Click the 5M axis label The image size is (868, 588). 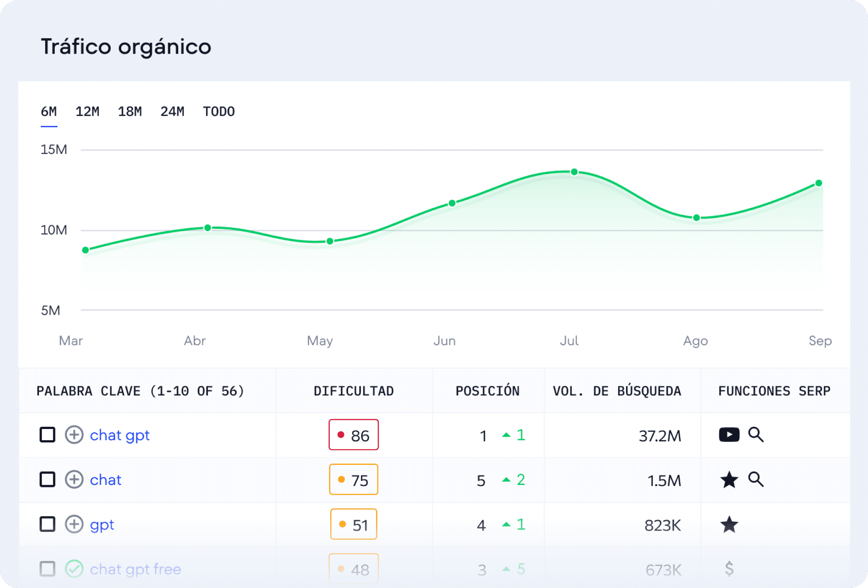click(x=51, y=310)
